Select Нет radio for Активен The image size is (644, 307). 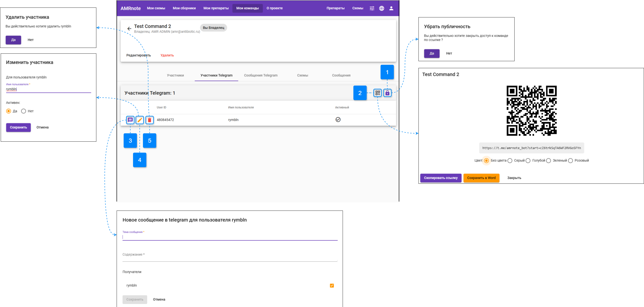click(x=23, y=111)
